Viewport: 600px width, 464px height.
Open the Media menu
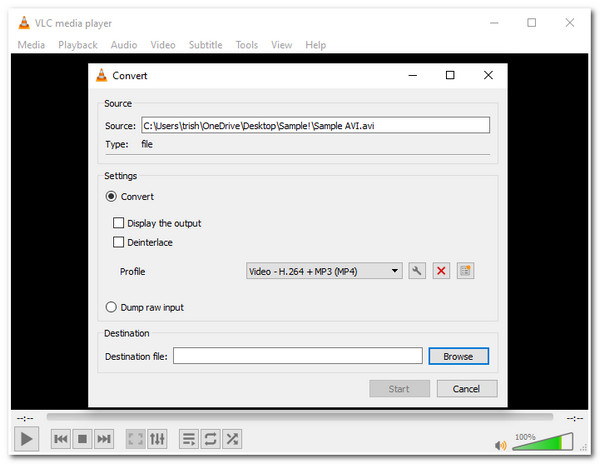(31, 45)
